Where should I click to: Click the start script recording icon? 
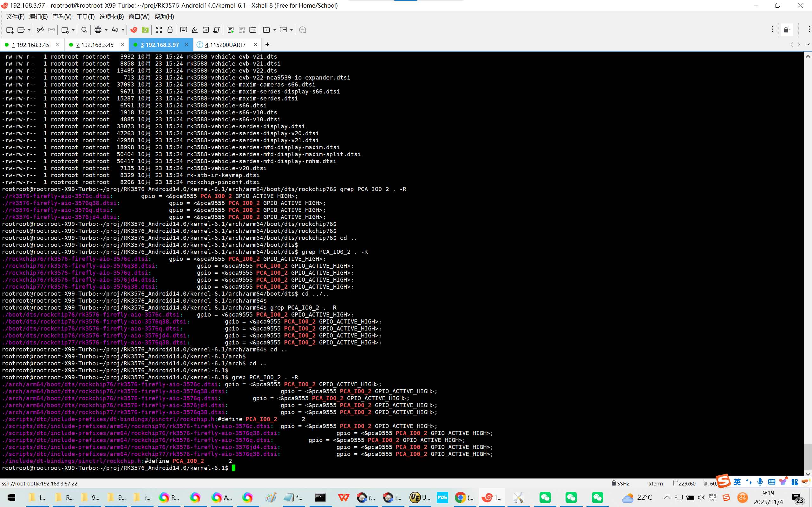(x=231, y=30)
